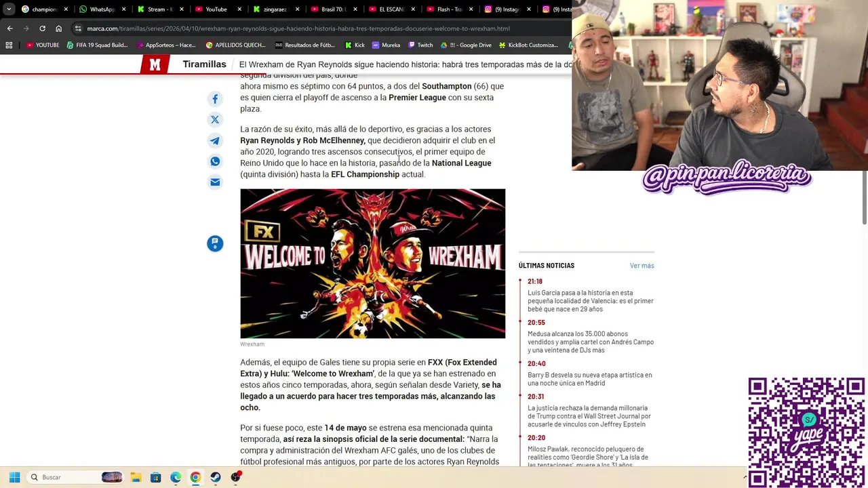Click Ver más in Últimas Noticias
This screenshot has width=868, height=488.
[642, 266]
